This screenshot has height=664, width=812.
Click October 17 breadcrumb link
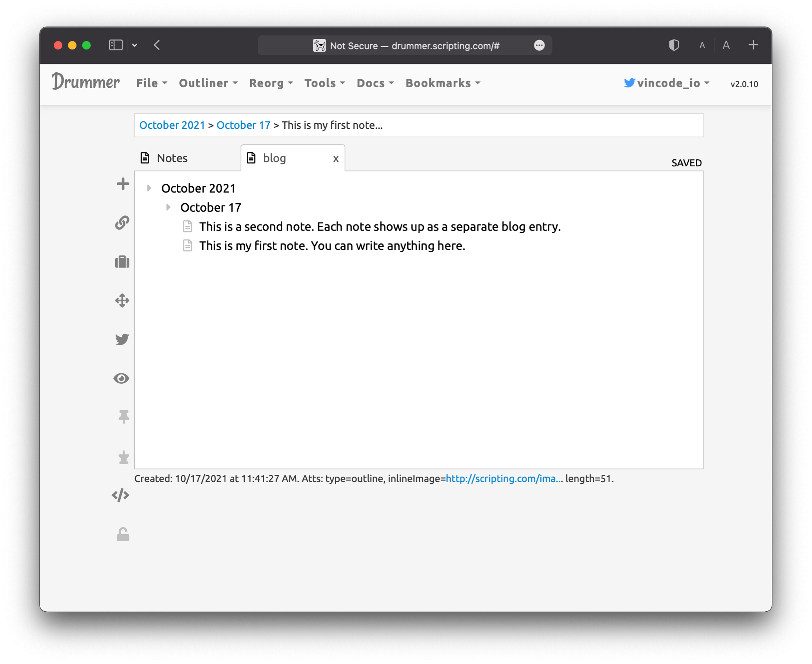tap(243, 125)
